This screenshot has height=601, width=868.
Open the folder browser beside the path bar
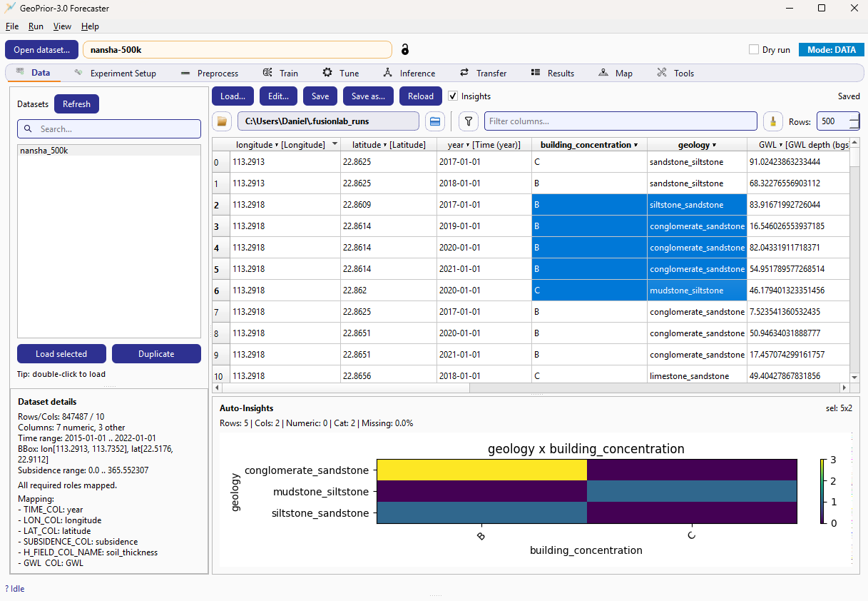coord(222,121)
